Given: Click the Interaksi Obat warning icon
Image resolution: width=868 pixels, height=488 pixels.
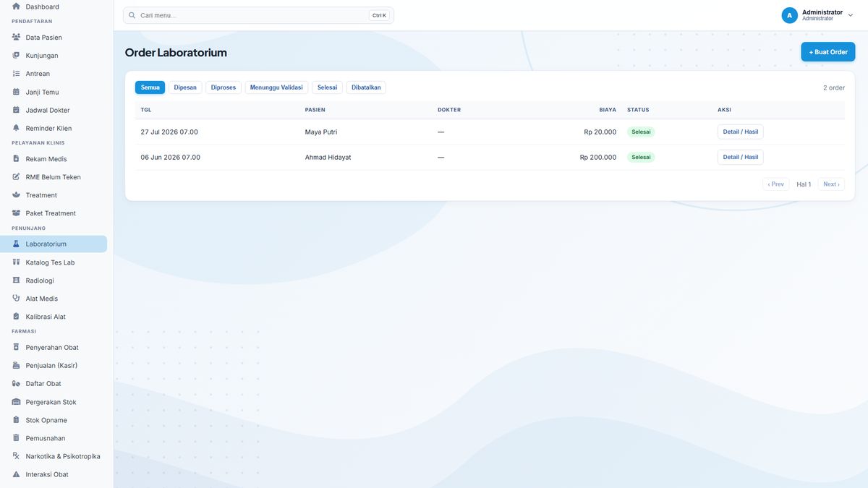Looking at the screenshot, I should tap(16, 474).
